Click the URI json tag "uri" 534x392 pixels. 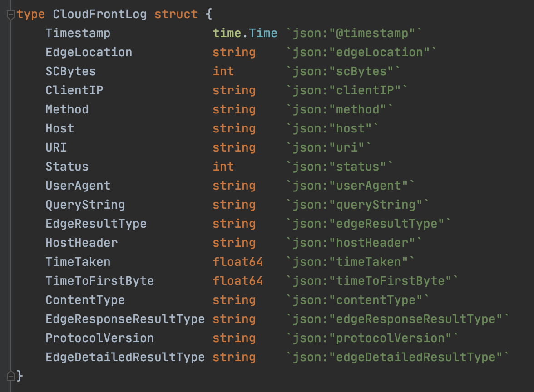click(x=329, y=148)
